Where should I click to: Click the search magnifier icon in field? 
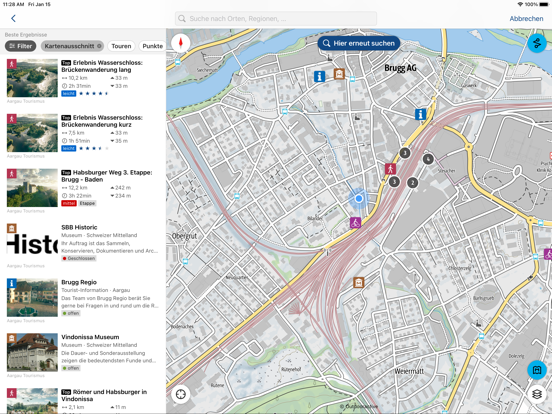pyautogui.click(x=182, y=18)
